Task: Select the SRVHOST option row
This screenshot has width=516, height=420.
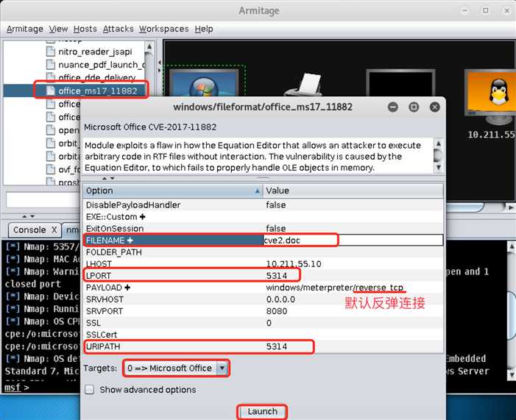Action: [263, 299]
